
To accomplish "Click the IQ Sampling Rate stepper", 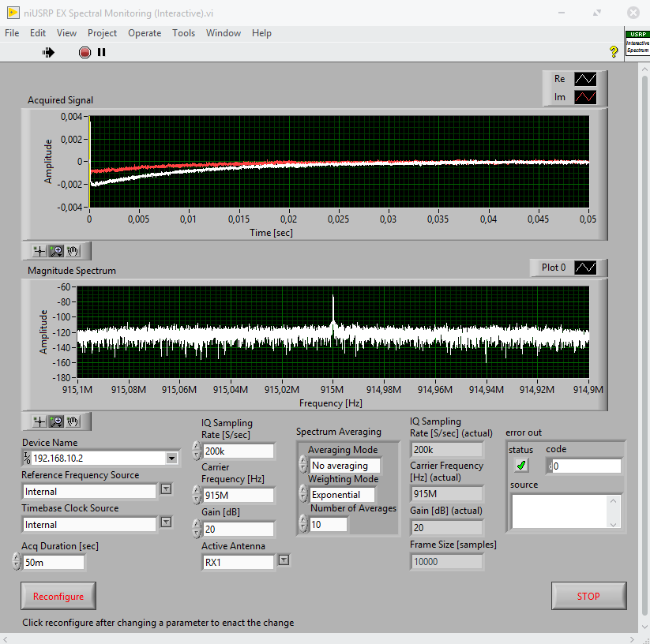I will 197,451.
